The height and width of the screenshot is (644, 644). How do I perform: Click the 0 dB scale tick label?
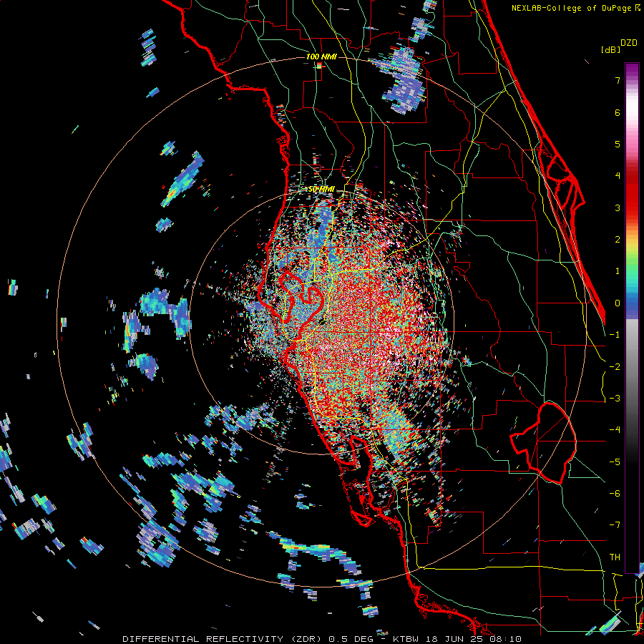618,303
